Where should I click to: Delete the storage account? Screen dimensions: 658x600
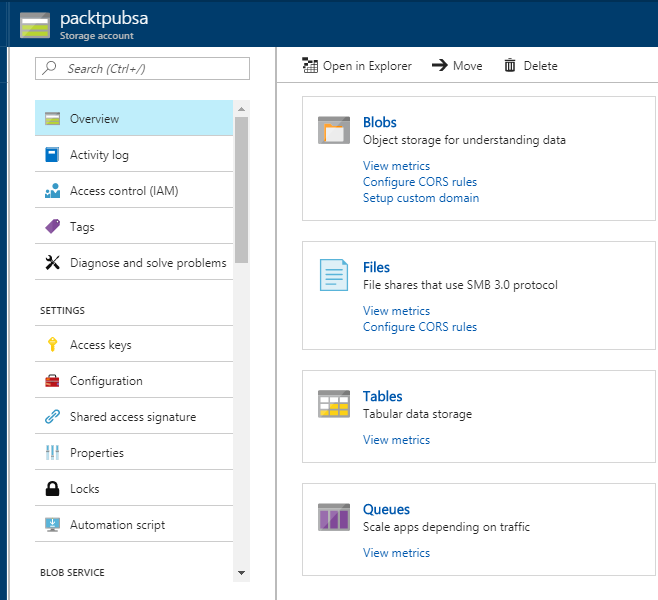click(x=530, y=66)
